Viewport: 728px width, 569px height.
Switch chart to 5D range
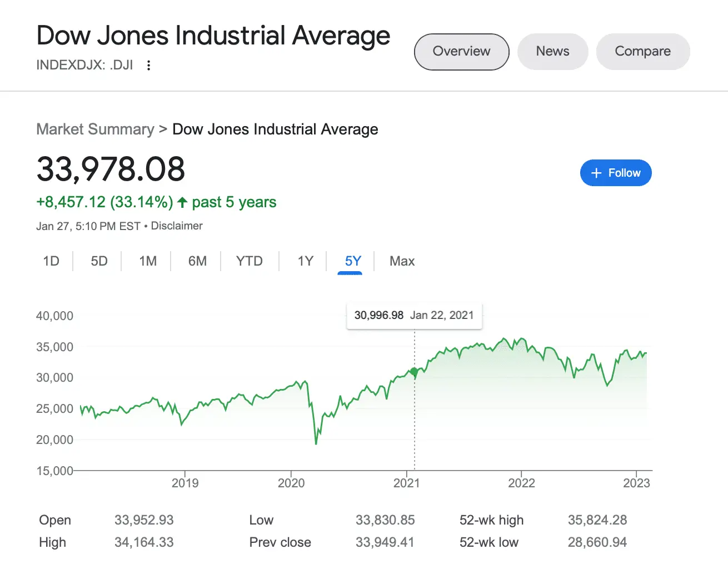click(99, 261)
